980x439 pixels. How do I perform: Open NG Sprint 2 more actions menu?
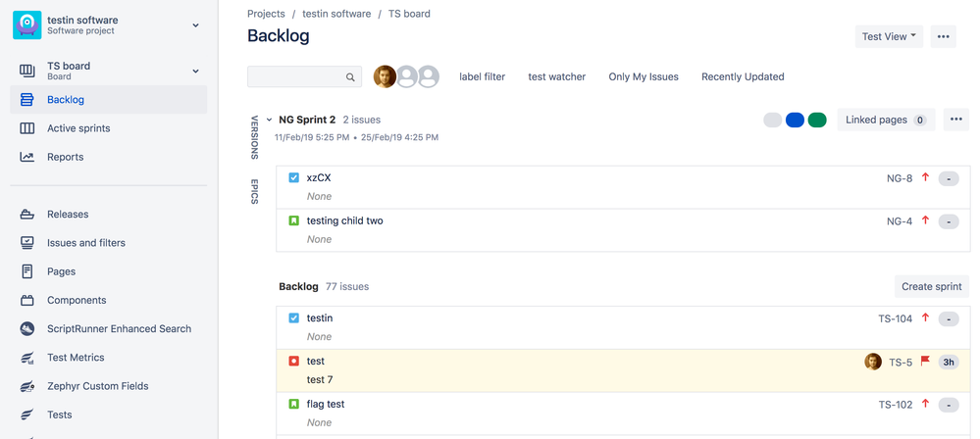click(x=955, y=120)
